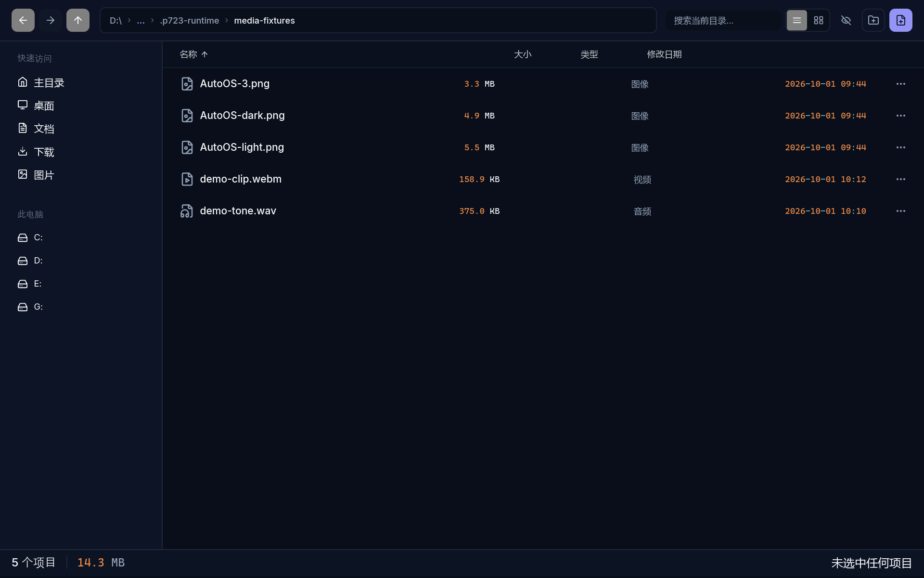Screen dimensions: 924x578
Task: Go forward with the right arrow button
Action: pos(51,20)
